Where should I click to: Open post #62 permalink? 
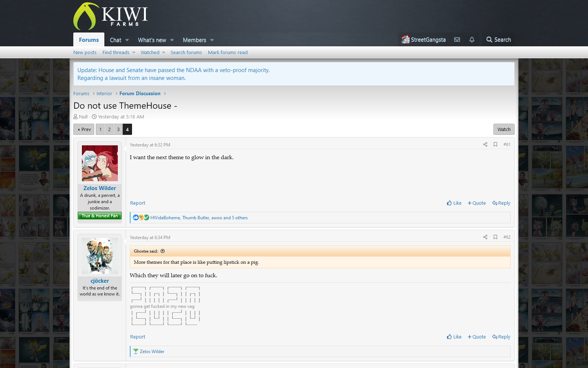(x=507, y=237)
